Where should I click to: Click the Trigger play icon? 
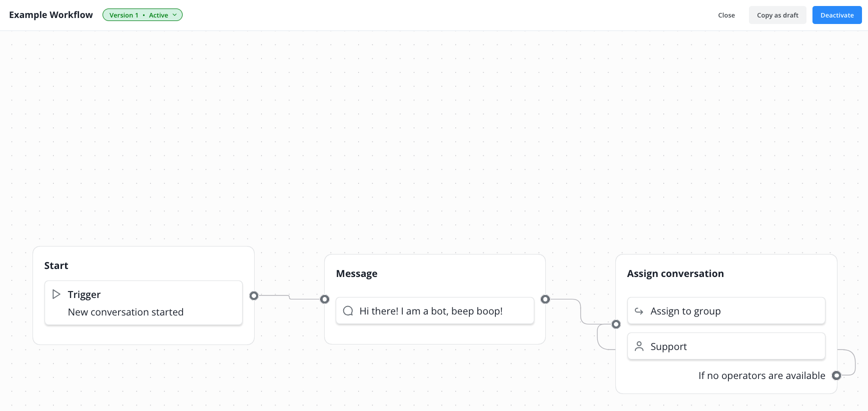[57, 294]
